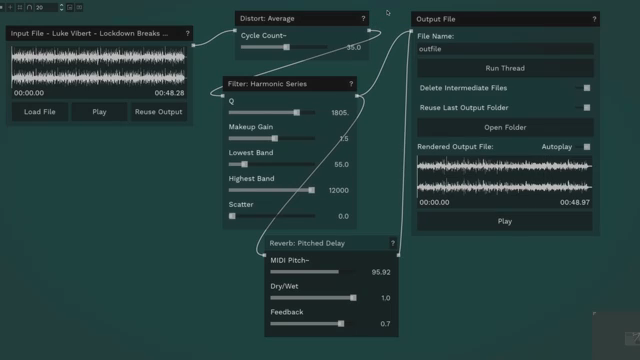Open help for Distort: Average node

[x=363, y=18]
